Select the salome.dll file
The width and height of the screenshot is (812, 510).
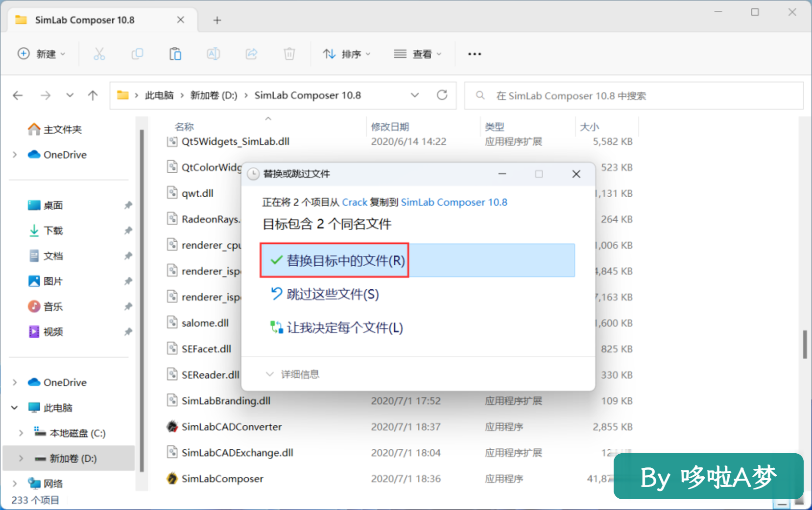tap(205, 323)
